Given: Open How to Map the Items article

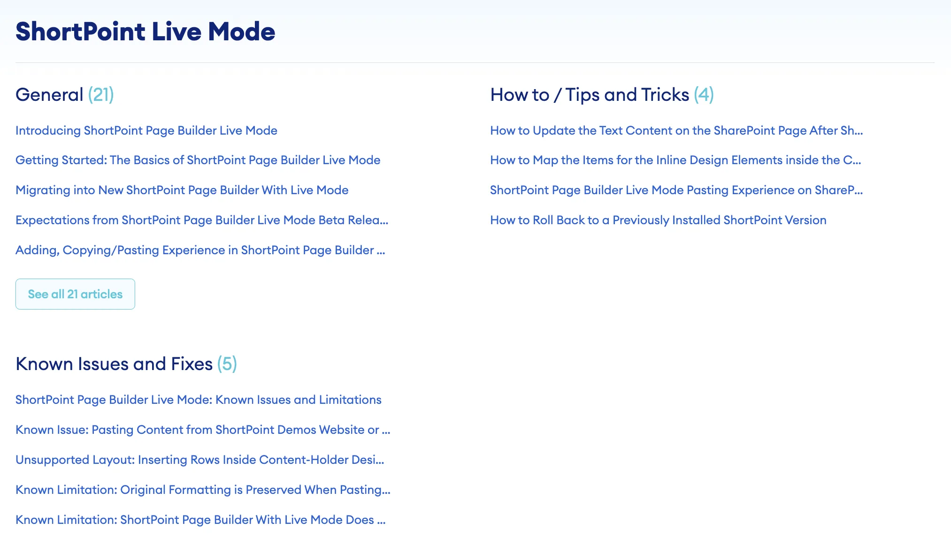Looking at the screenshot, I should (675, 160).
